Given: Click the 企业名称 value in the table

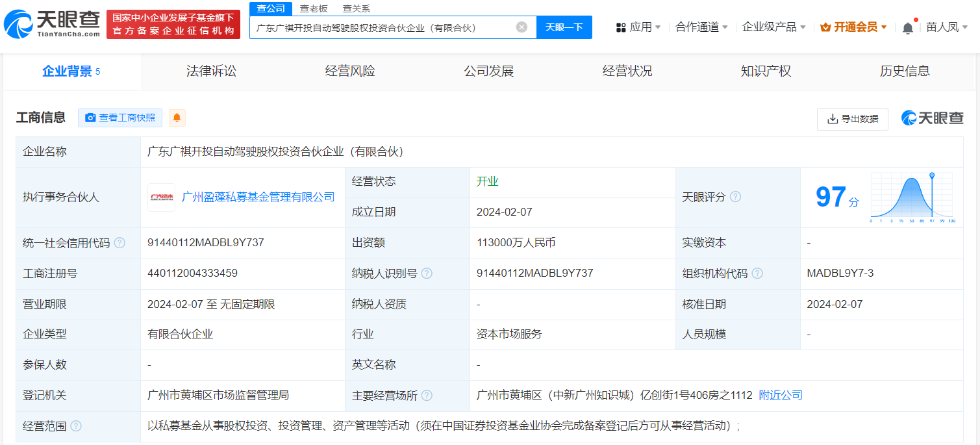Looking at the screenshot, I should [275, 151].
